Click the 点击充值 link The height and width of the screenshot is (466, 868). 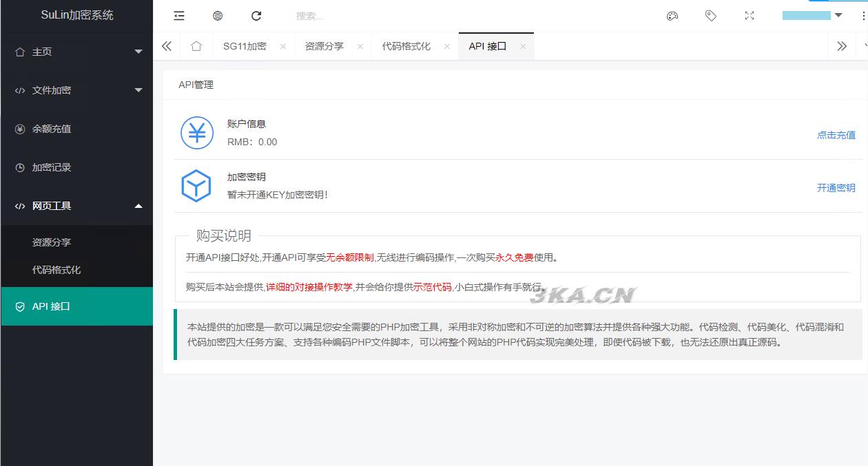836,135
